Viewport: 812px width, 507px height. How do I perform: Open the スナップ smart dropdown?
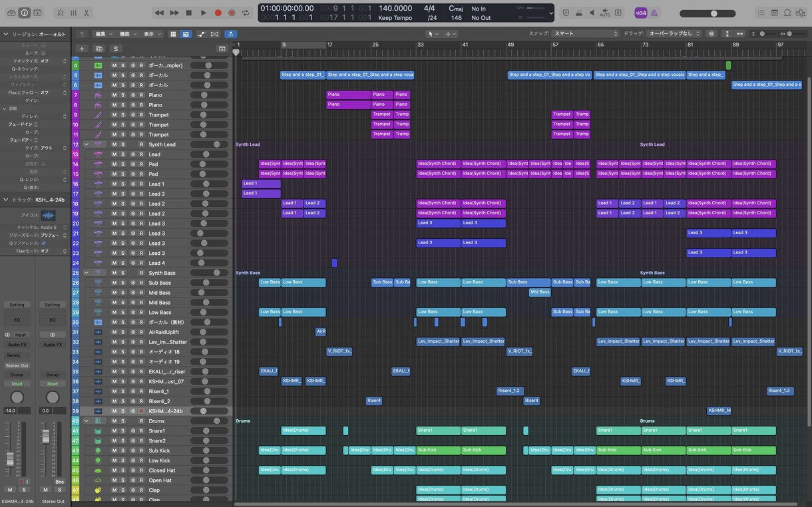(x=586, y=33)
